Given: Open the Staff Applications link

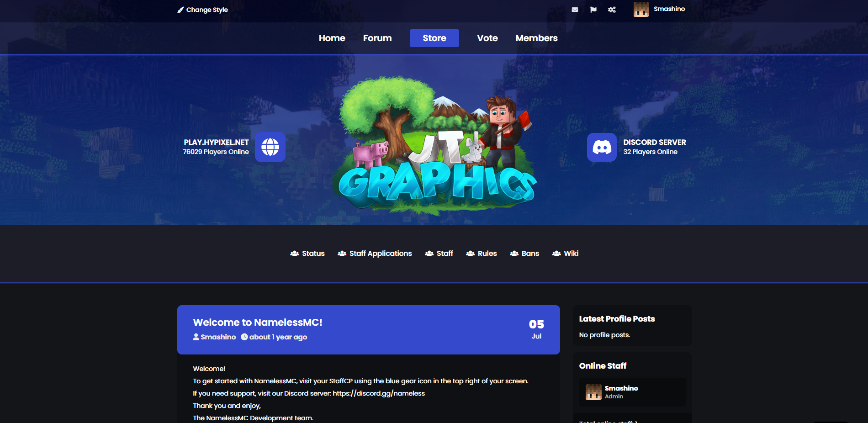Looking at the screenshot, I should click(381, 253).
